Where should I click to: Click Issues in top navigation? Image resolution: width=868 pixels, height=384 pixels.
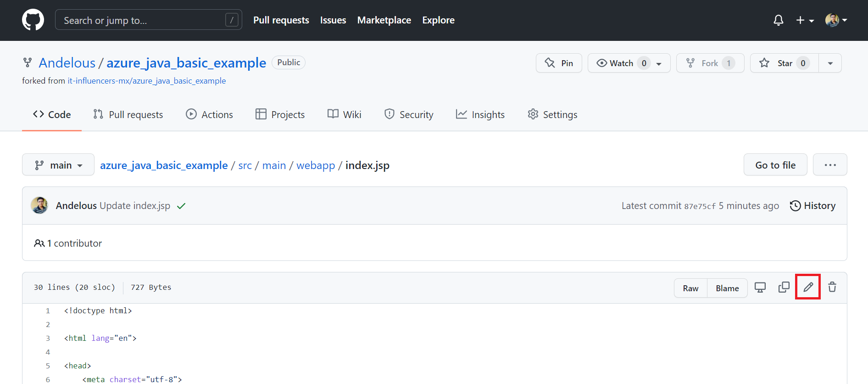333,20
